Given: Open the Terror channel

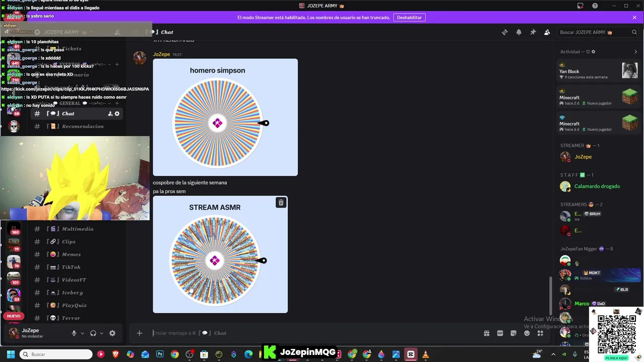Looking at the screenshot, I should 77,318.
